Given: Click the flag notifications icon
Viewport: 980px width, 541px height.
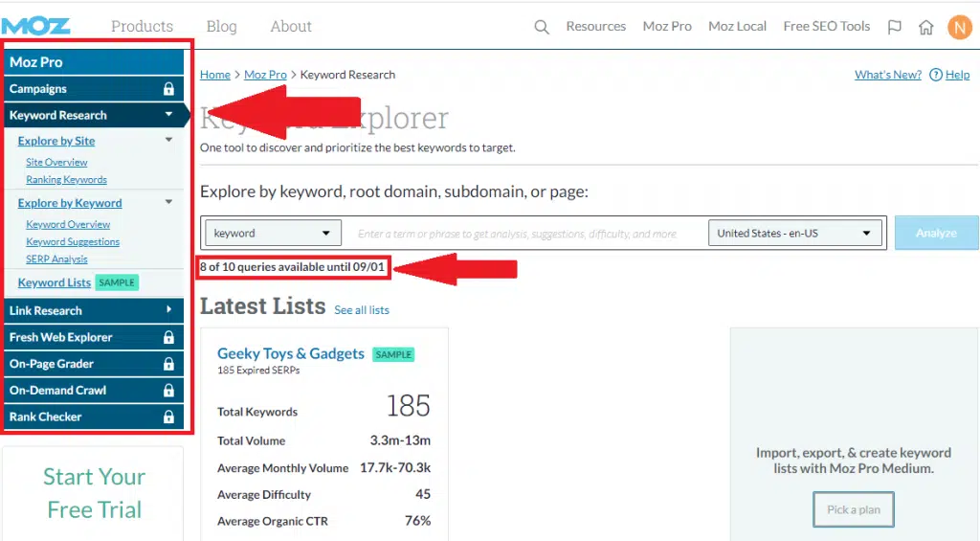Looking at the screenshot, I should (895, 27).
